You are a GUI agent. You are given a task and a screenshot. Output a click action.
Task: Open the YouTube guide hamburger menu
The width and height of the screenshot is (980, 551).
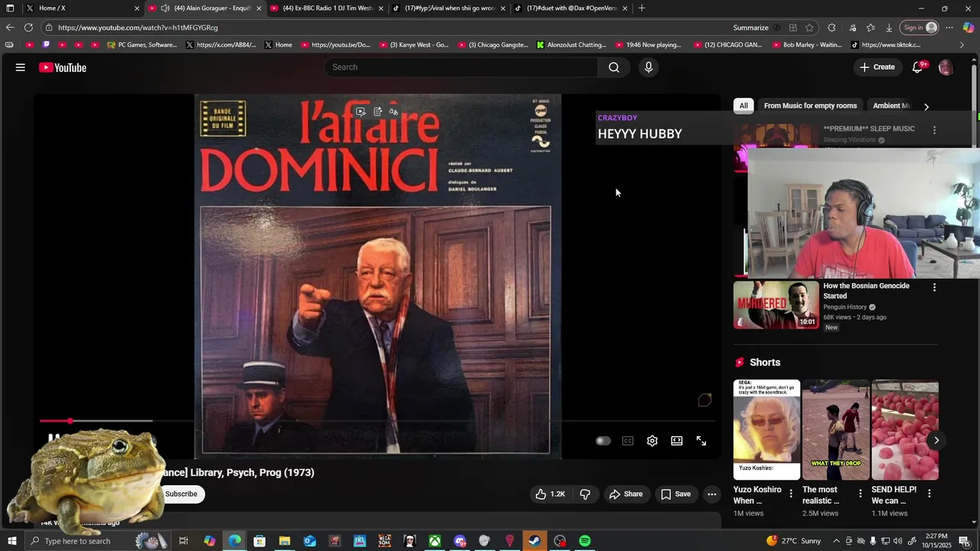[21, 67]
